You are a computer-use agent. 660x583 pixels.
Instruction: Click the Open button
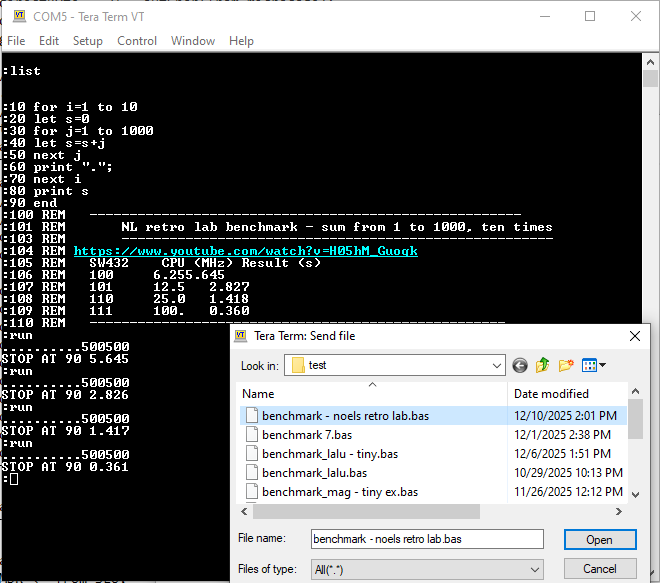[x=599, y=540]
